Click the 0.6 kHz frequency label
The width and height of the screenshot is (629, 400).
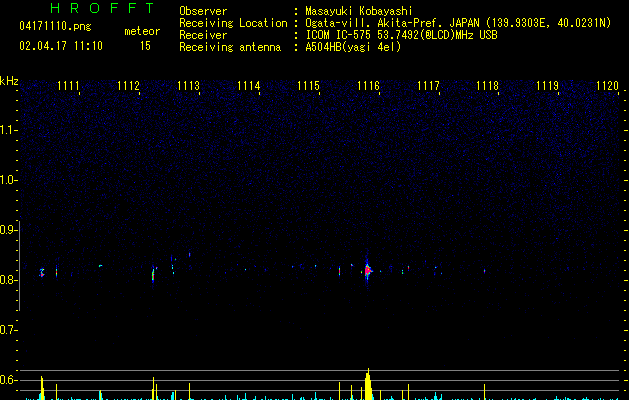[8, 380]
